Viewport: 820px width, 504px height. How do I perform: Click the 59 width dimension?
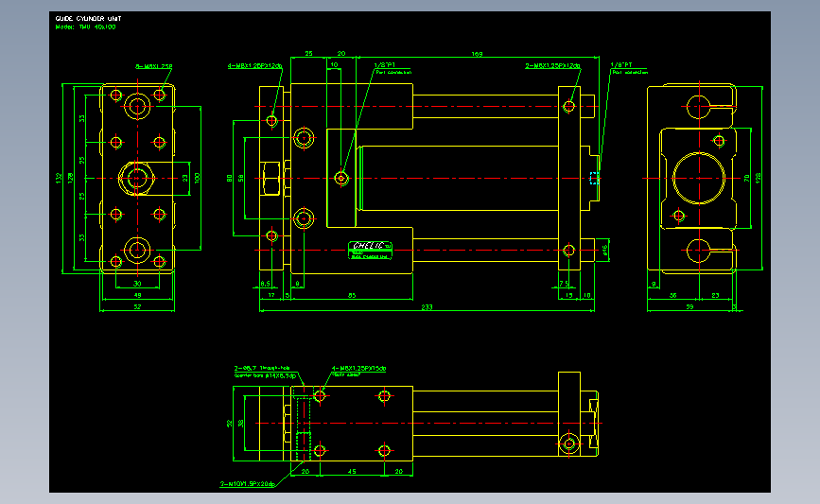[689, 307]
